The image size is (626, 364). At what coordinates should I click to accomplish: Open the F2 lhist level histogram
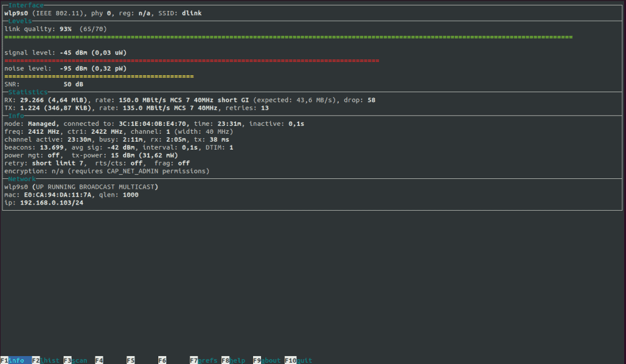point(46,360)
